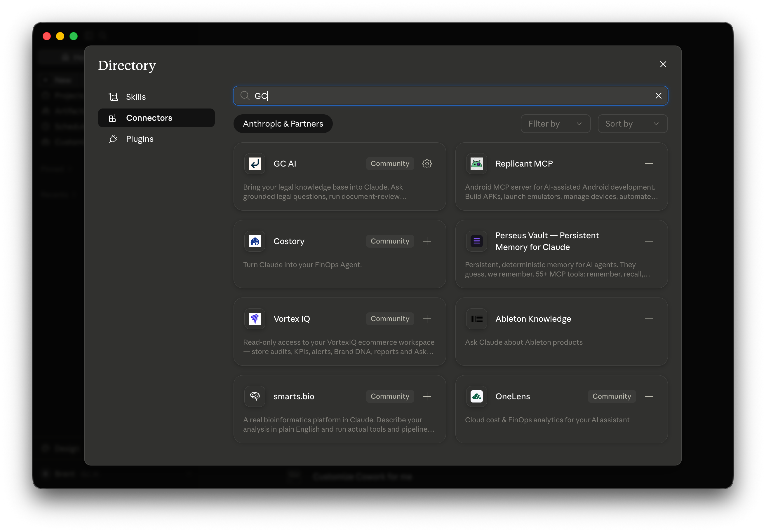The image size is (766, 532).
Task: Click the Ableton Knowledge logo icon
Action: pos(476,319)
